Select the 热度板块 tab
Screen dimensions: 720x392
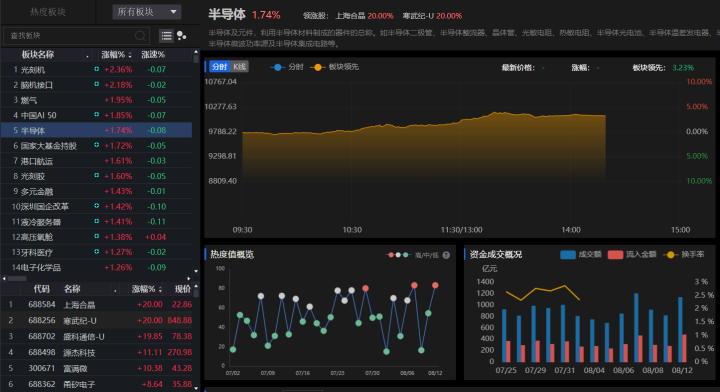point(48,12)
